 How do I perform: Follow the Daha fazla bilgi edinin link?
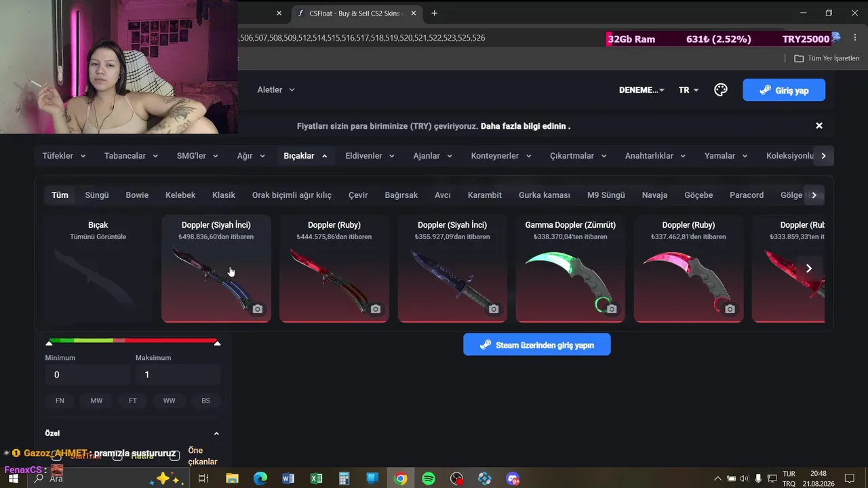[525, 126]
